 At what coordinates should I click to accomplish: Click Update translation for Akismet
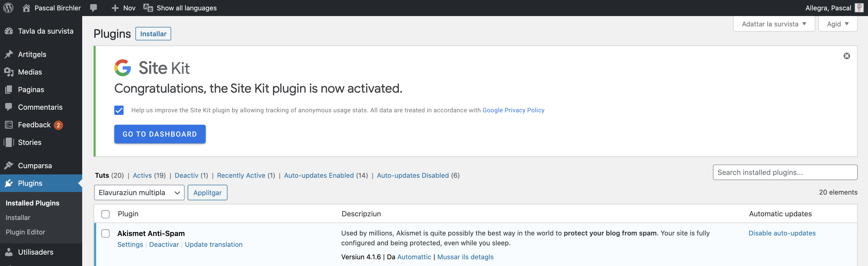214,245
